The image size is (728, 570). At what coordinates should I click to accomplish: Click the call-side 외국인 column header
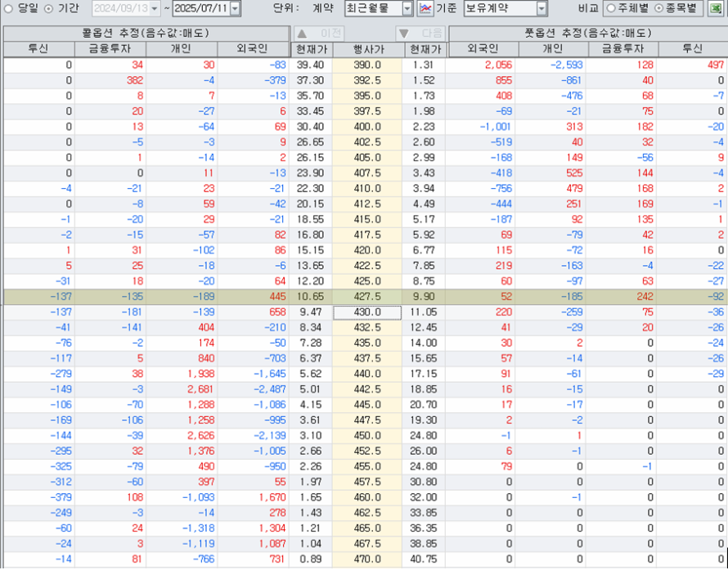click(253, 49)
